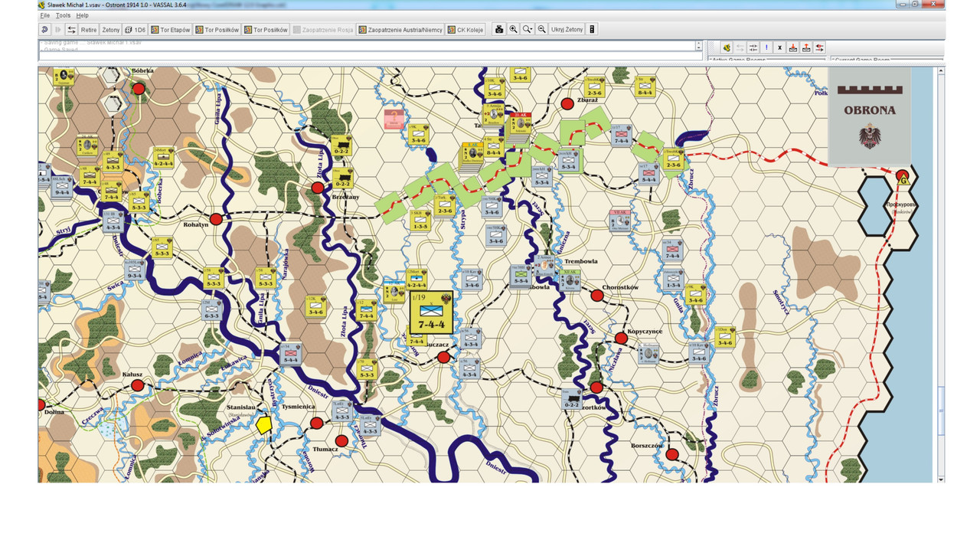The width and height of the screenshot is (980, 543).
Task: Open the CK Koleje chart
Action: point(466,30)
